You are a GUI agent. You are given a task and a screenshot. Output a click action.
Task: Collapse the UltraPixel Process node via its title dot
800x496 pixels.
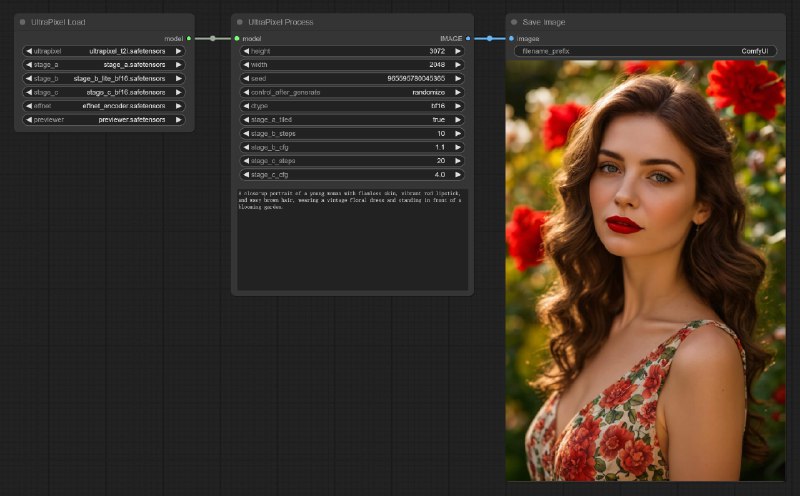240,22
